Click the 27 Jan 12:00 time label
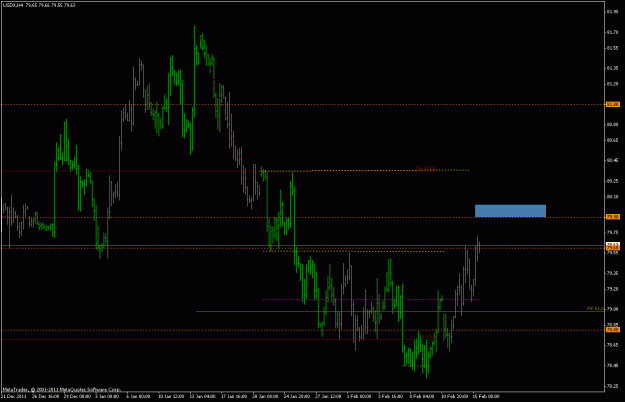The height and width of the screenshot is (402, 625). click(x=328, y=396)
